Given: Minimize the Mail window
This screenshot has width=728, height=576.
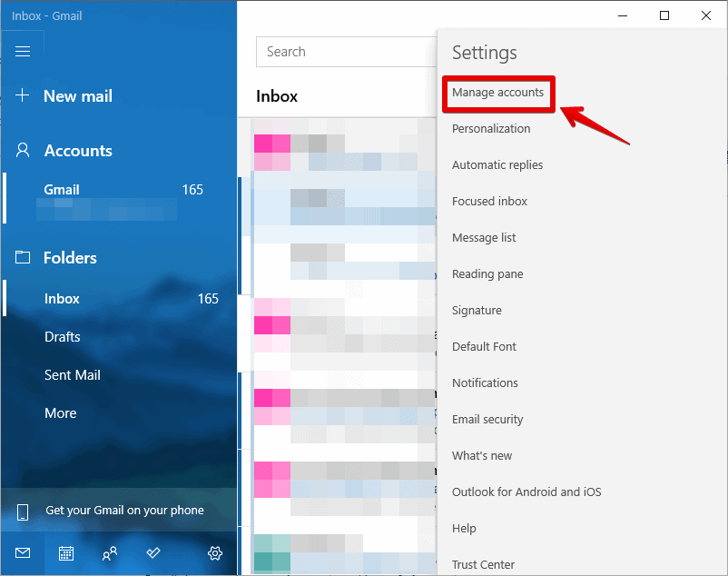Looking at the screenshot, I should coord(623,15).
